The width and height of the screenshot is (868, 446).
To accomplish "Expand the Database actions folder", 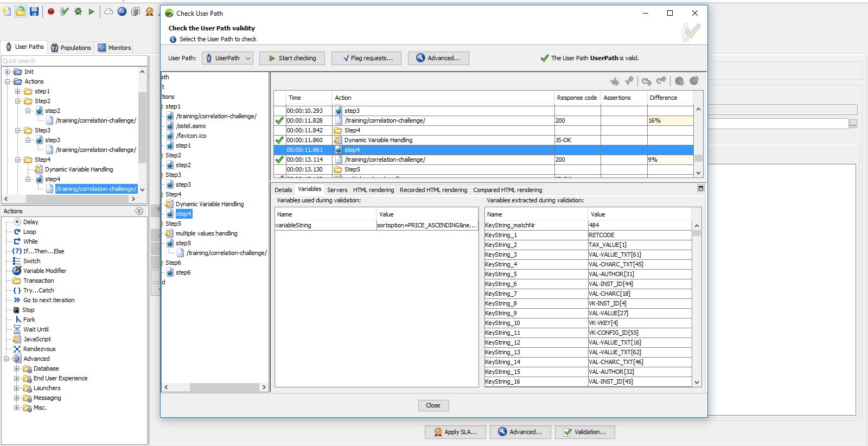I will [x=16, y=368].
